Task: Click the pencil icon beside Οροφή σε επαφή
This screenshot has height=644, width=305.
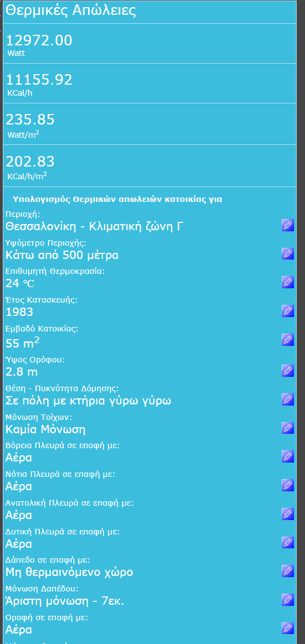Action: (288, 629)
